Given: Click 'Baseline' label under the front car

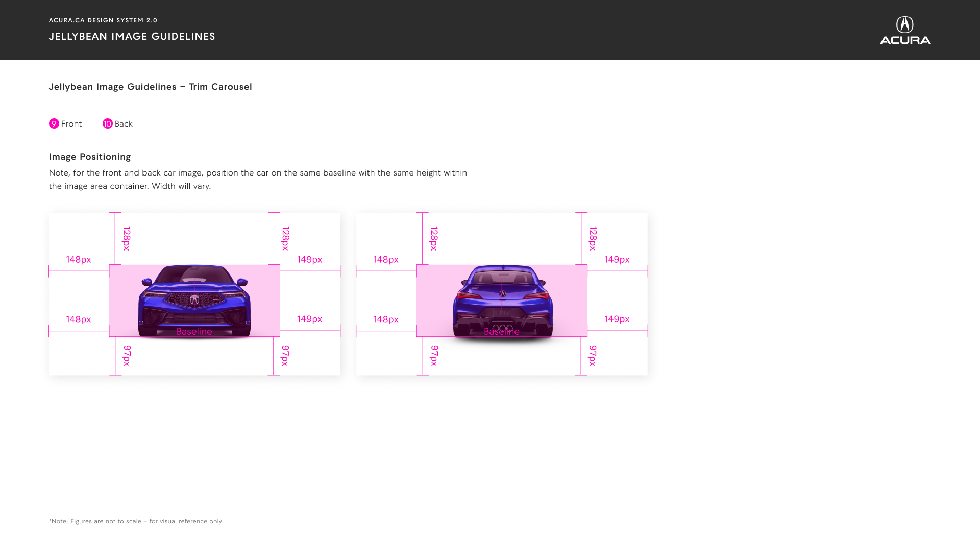Looking at the screenshot, I should [x=194, y=331].
